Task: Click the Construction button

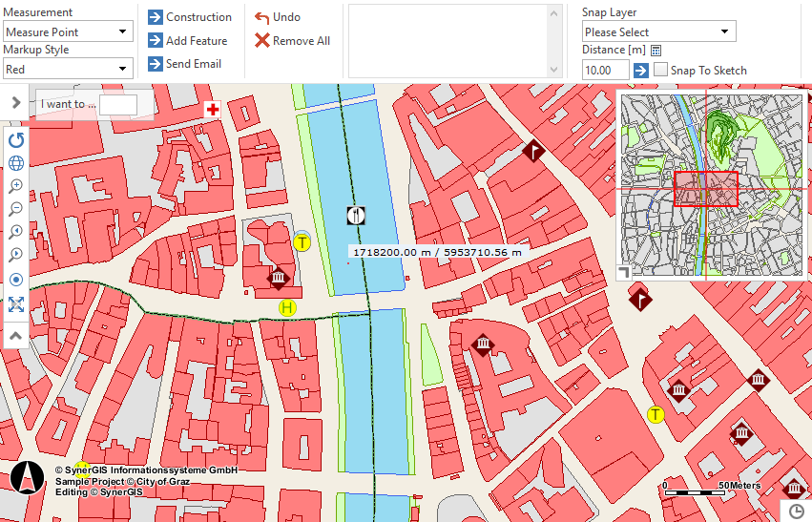Action: click(x=189, y=17)
